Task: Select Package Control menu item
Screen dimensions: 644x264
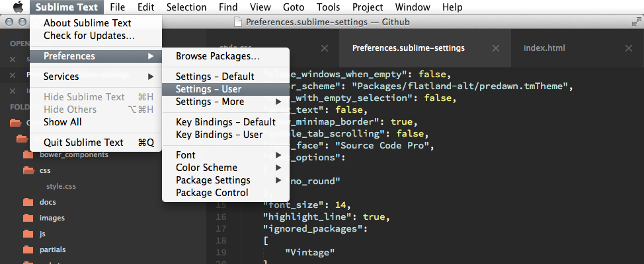Action: tap(226, 193)
